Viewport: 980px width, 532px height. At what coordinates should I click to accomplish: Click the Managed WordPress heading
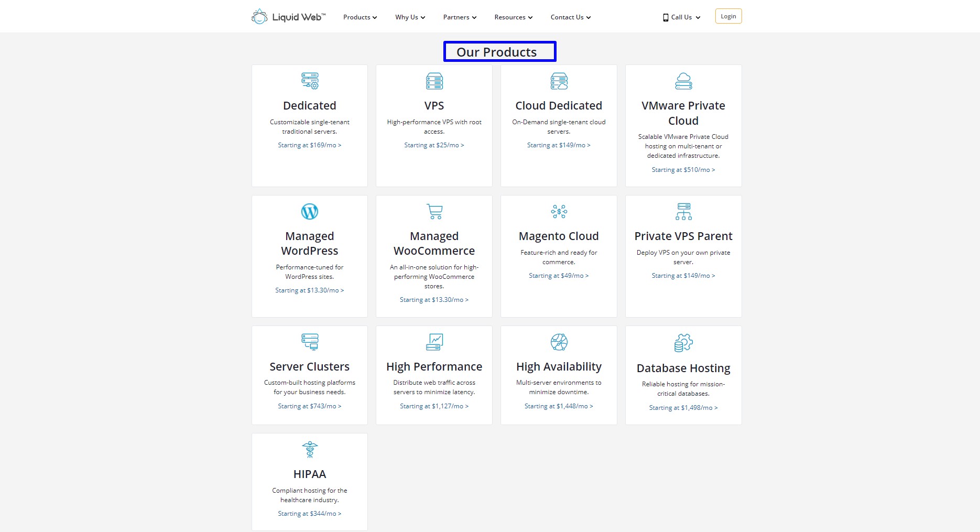pos(310,244)
